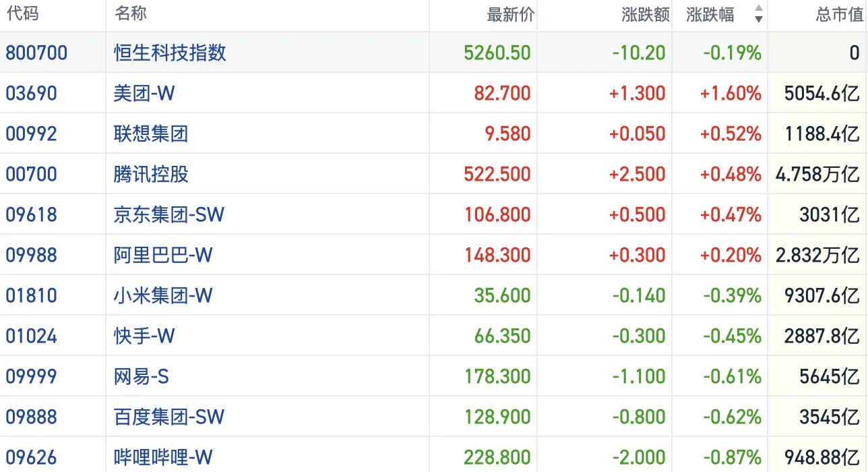Screen dimensions: 868x472
Task: Open the 哔哩哔哩-W stock name
Action: point(163,457)
